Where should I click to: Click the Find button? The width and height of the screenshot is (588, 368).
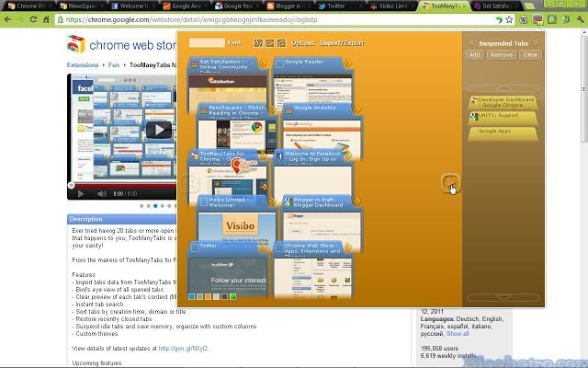click(x=234, y=43)
